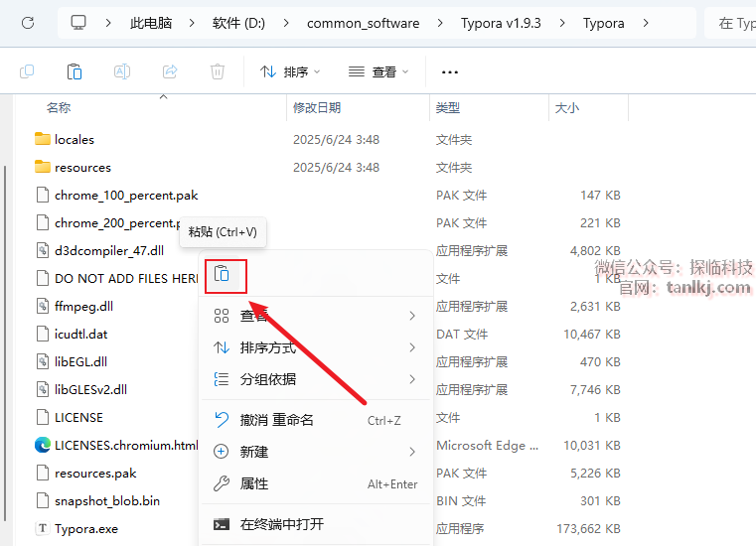This screenshot has width=756, height=546.
Task: Click the libGLESv2.dll file icon
Action: (43, 389)
